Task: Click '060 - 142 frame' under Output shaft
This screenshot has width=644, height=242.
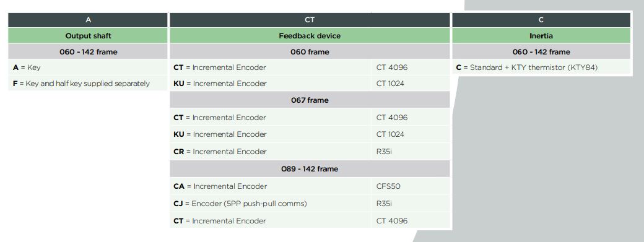Action: [x=88, y=52]
